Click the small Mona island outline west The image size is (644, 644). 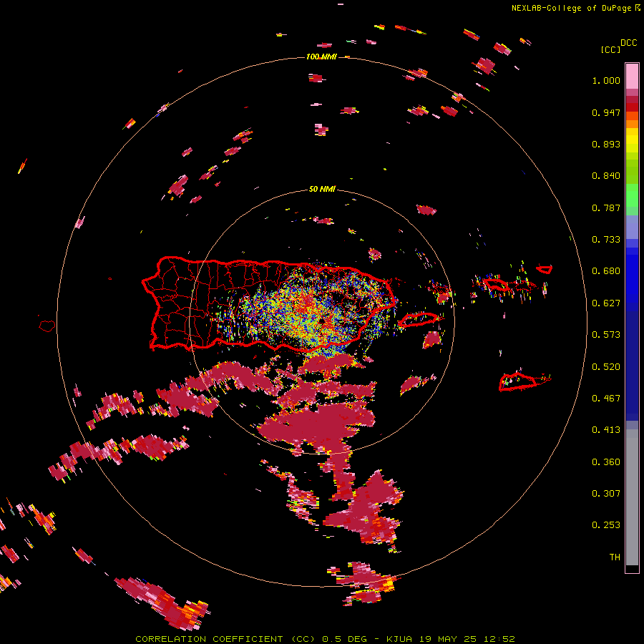[x=47, y=326]
